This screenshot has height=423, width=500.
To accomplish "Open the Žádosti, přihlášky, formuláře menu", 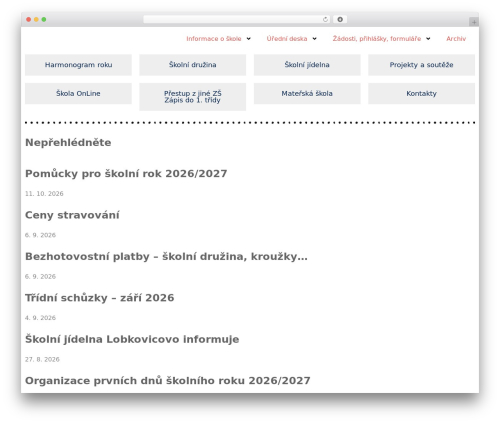I will (x=377, y=39).
